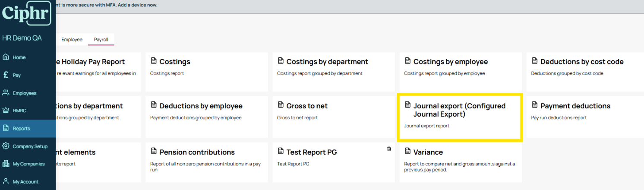Click 'Costings report grouped by department' description
Image resolution: width=644 pixels, height=190 pixels.
point(320,73)
